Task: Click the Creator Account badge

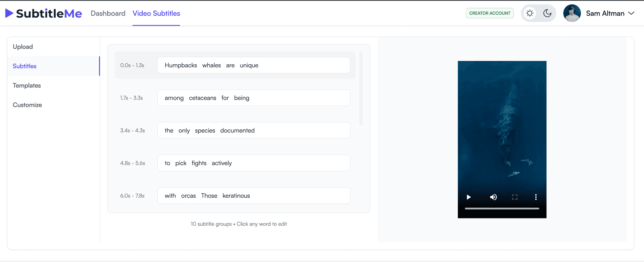Action: (x=490, y=13)
